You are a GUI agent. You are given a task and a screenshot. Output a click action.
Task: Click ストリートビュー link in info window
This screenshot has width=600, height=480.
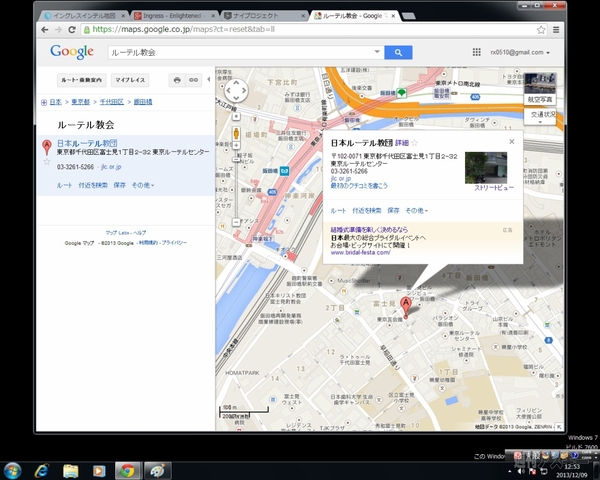tap(494, 188)
